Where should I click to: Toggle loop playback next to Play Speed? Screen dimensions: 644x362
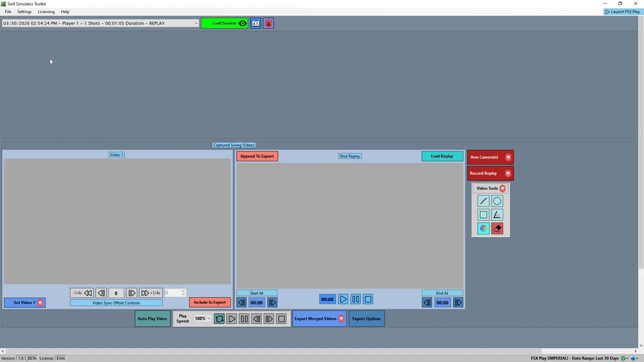[219, 319]
